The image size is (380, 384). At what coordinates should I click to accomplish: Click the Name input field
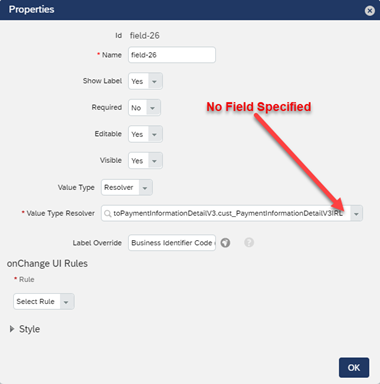[172, 55]
